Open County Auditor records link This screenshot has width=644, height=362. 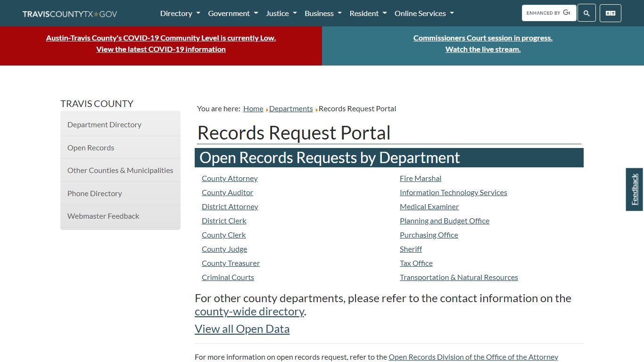click(x=227, y=192)
